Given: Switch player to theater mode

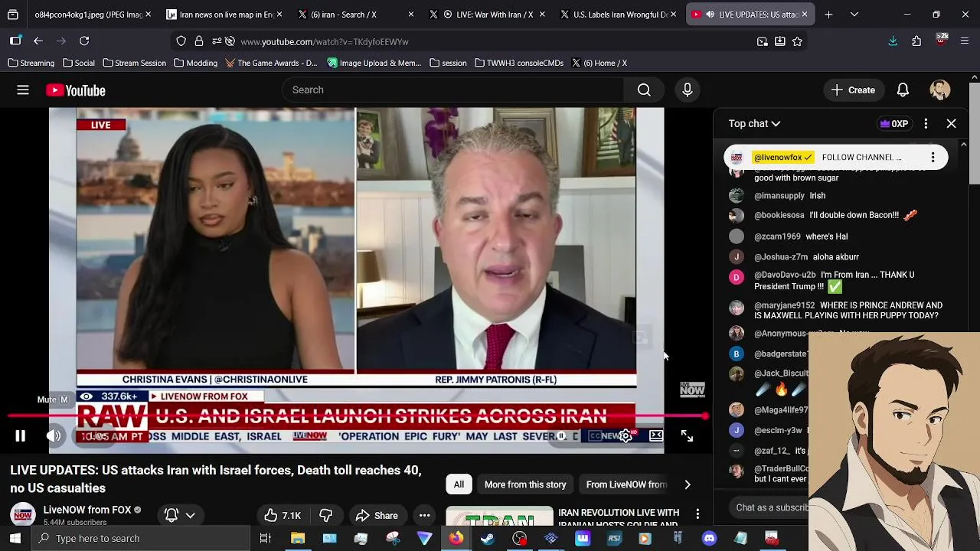Looking at the screenshot, I should tap(656, 436).
